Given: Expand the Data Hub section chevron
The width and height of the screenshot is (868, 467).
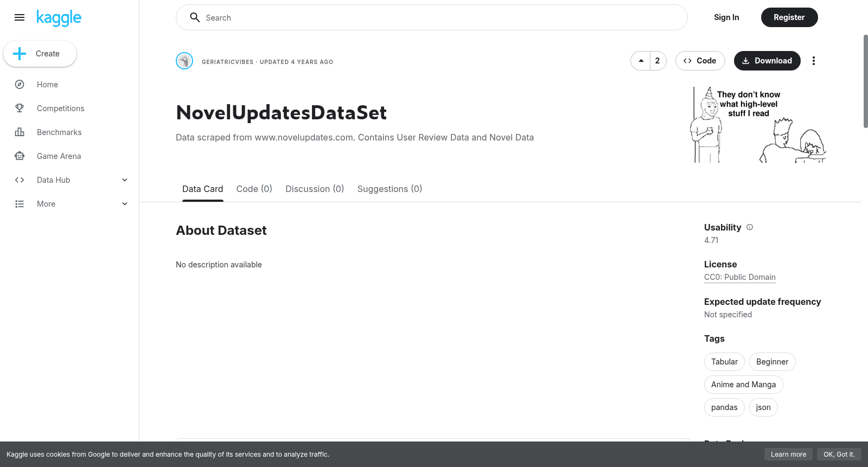Looking at the screenshot, I should click(x=125, y=180).
